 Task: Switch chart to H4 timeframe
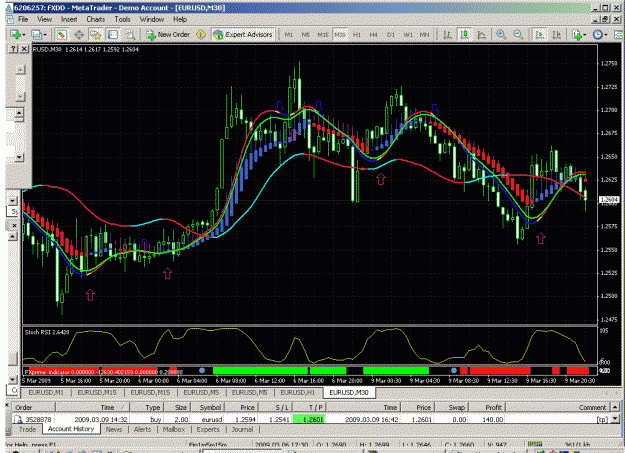coord(373,35)
